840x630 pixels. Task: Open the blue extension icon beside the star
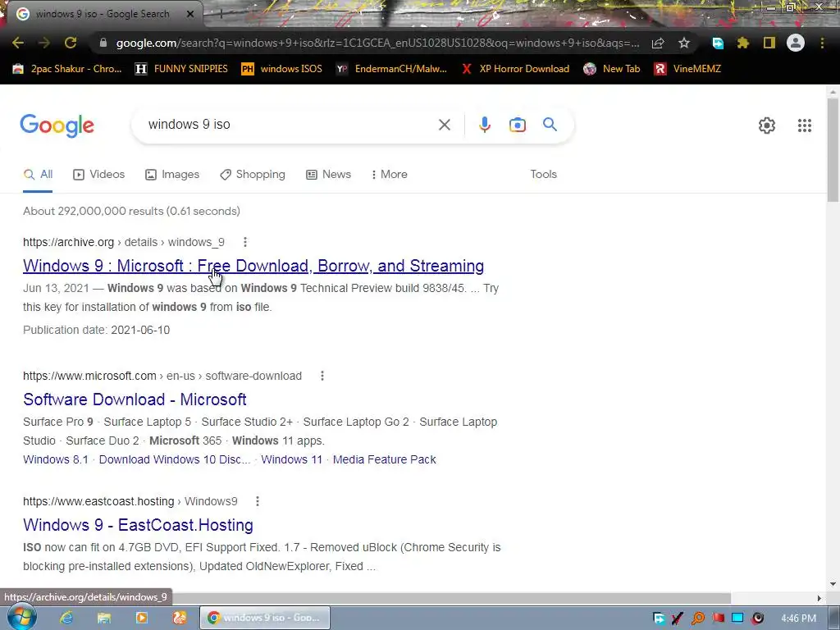[x=718, y=43]
